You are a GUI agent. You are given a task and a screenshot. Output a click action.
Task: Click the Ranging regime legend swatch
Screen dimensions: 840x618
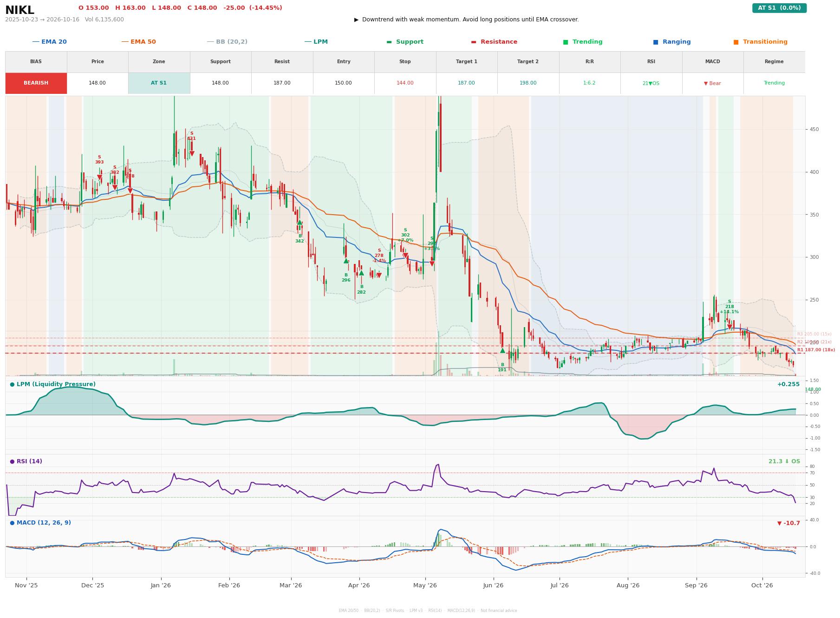coord(656,42)
